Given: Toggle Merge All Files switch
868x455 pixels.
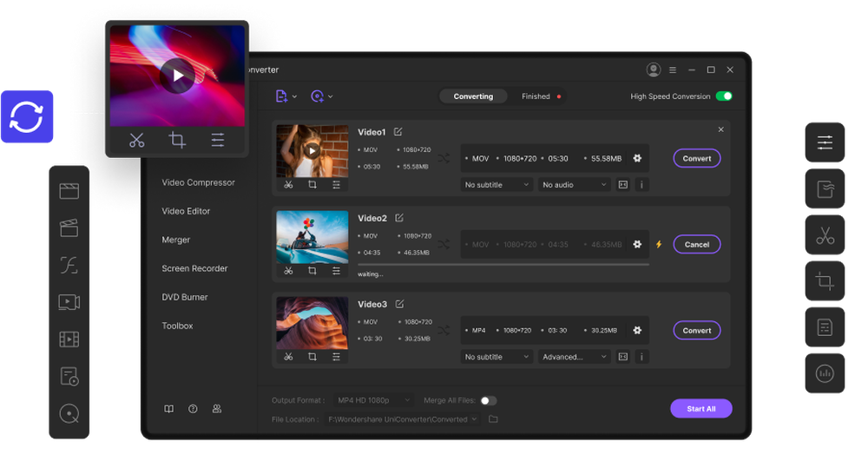Looking at the screenshot, I should (488, 401).
